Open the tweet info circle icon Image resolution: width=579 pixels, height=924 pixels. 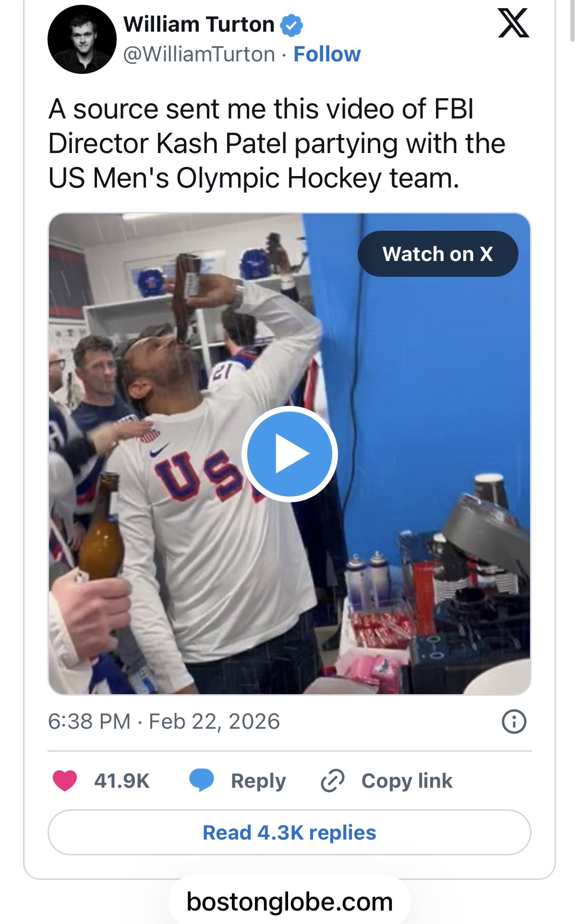(x=514, y=722)
